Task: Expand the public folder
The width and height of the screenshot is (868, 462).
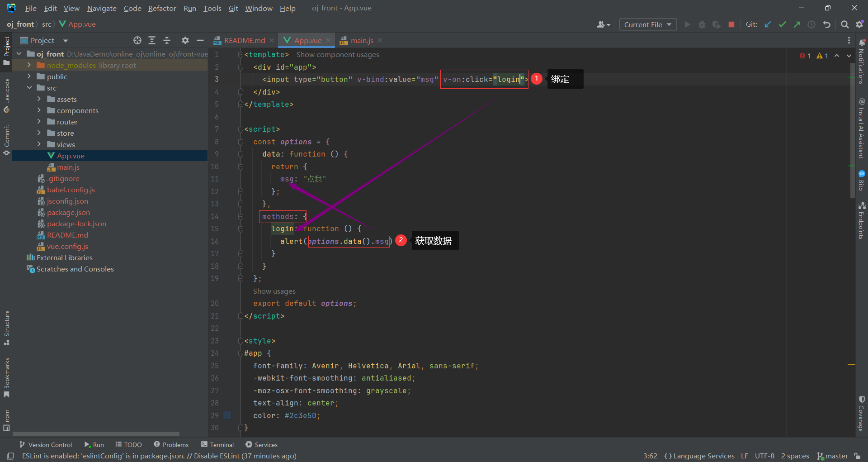Action: click(29, 76)
